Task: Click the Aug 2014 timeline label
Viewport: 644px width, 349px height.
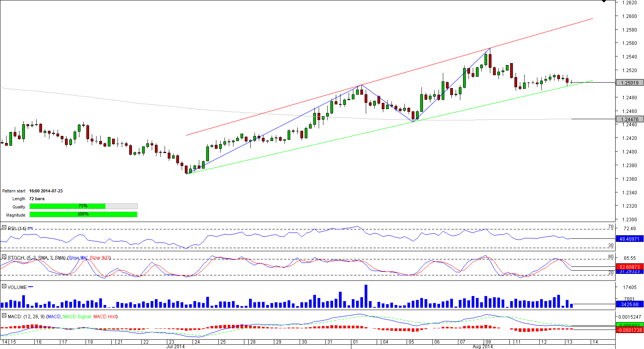Action: click(483, 347)
